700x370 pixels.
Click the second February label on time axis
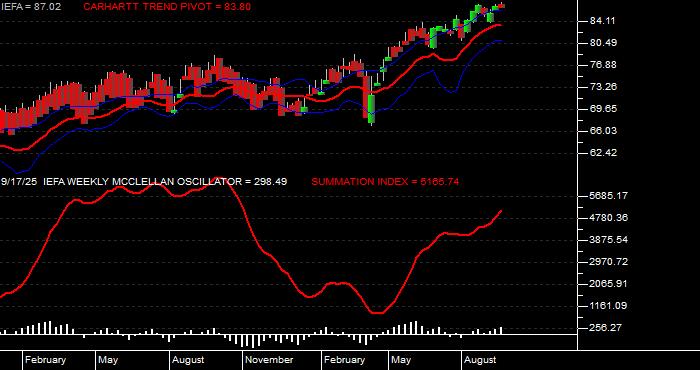click(344, 360)
